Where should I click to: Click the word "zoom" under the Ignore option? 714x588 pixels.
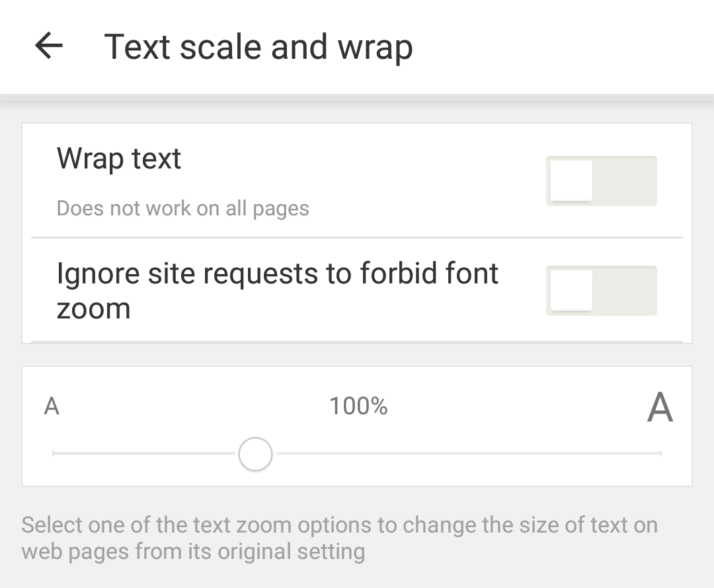[94, 309]
